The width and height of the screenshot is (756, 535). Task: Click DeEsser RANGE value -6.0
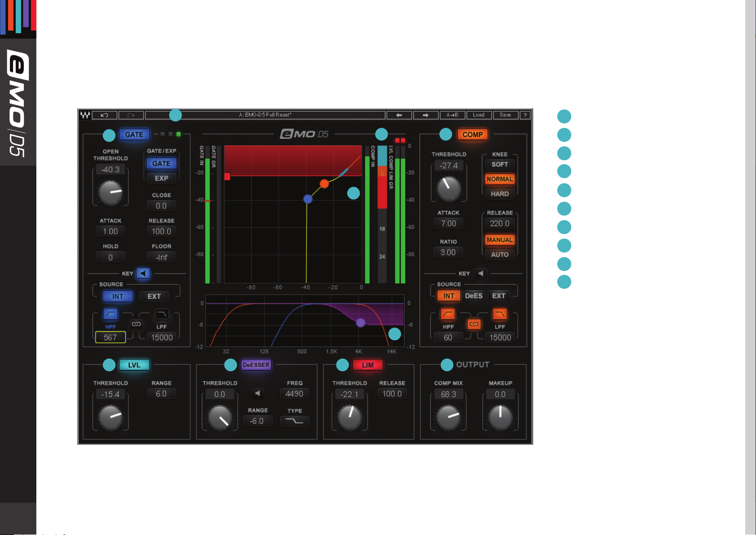(258, 421)
